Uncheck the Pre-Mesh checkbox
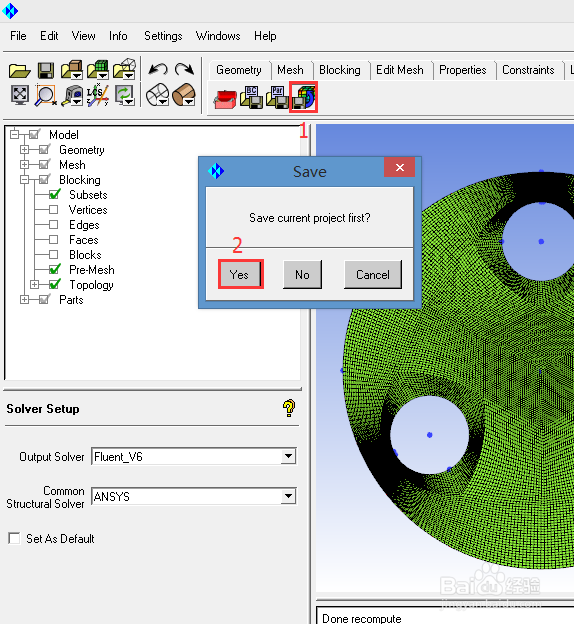The width and height of the screenshot is (574, 624). (x=55, y=269)
